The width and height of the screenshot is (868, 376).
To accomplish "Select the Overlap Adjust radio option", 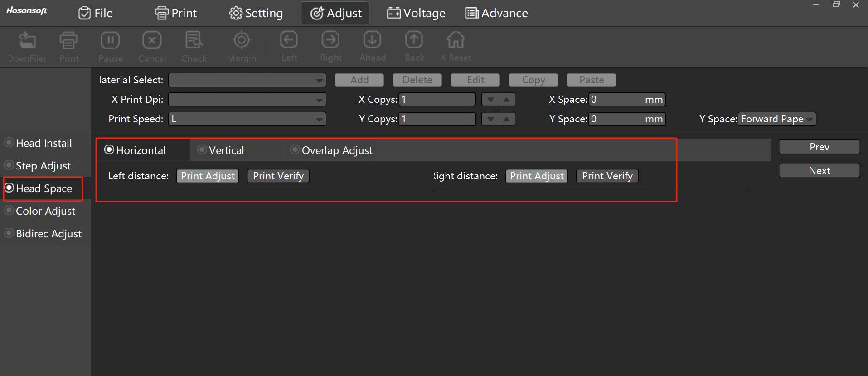I will tap(295, 150).
